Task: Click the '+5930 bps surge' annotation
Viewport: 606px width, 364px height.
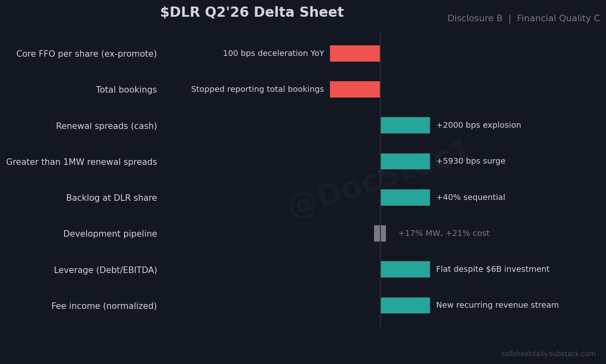Action: (x=471, y=161)
